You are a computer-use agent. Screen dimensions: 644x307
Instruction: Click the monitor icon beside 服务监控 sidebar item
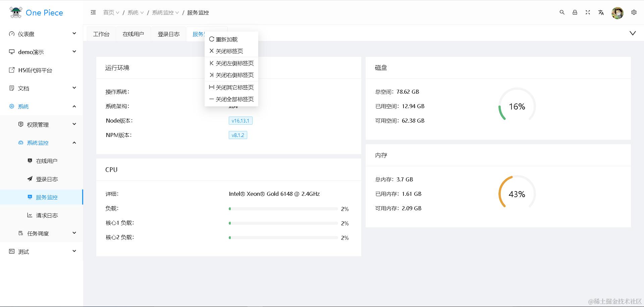click(30, 197)
